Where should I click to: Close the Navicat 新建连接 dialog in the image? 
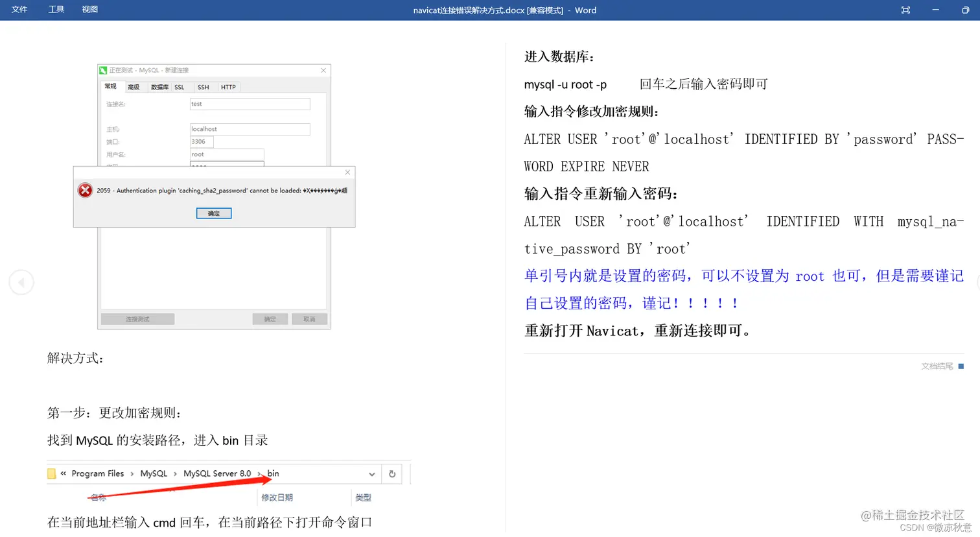point(323,70)
